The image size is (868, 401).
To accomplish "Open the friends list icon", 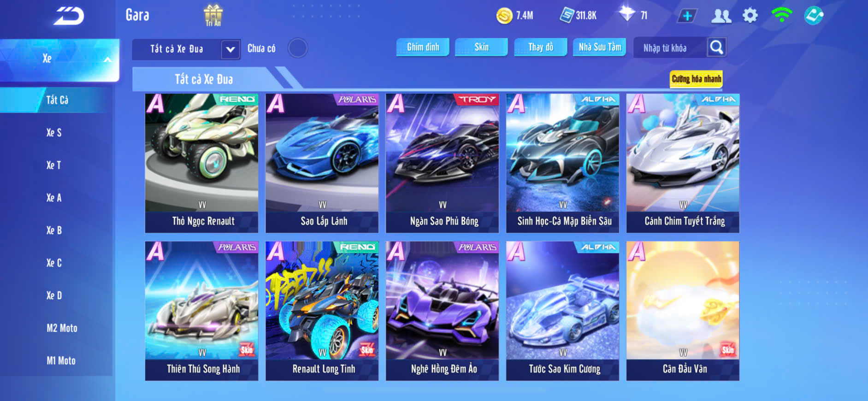I will coord(721,16).
